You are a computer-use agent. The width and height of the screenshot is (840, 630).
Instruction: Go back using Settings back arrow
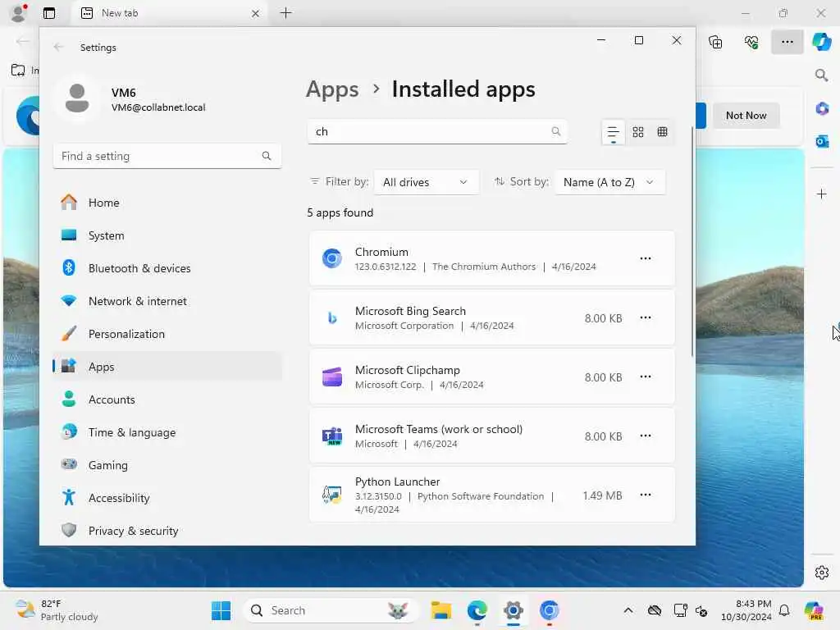tap(58, 47)
